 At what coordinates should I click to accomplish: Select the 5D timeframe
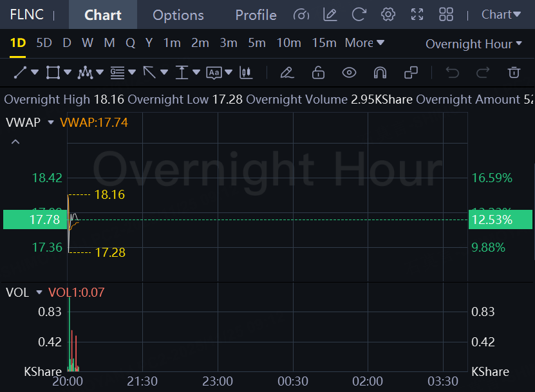pyautogui.click(x=44, y=43)
